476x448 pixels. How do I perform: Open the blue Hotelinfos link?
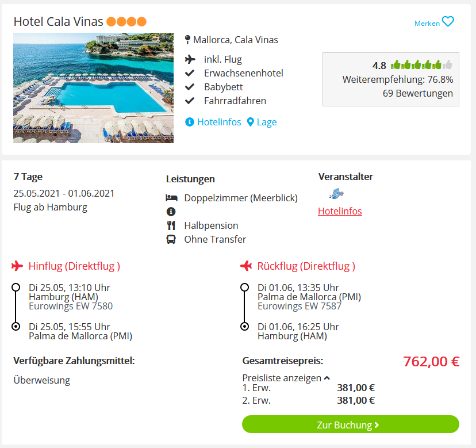click(x=219, y=122)
